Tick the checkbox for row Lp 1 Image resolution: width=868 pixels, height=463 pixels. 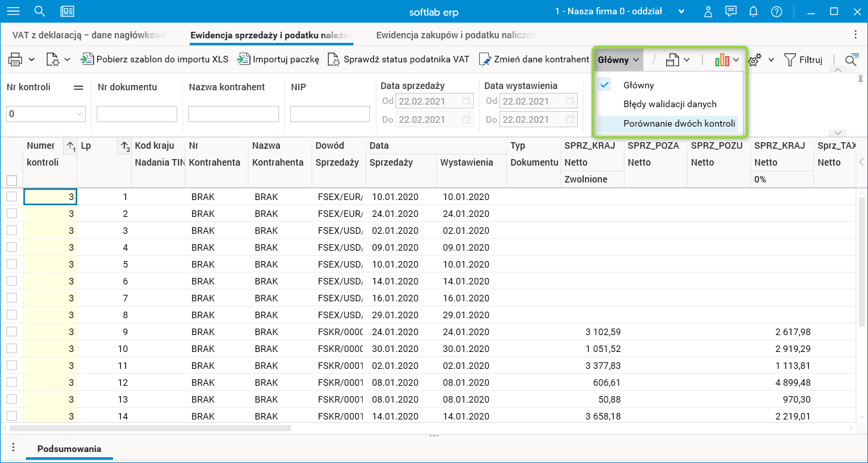click(x=12, y=197)
